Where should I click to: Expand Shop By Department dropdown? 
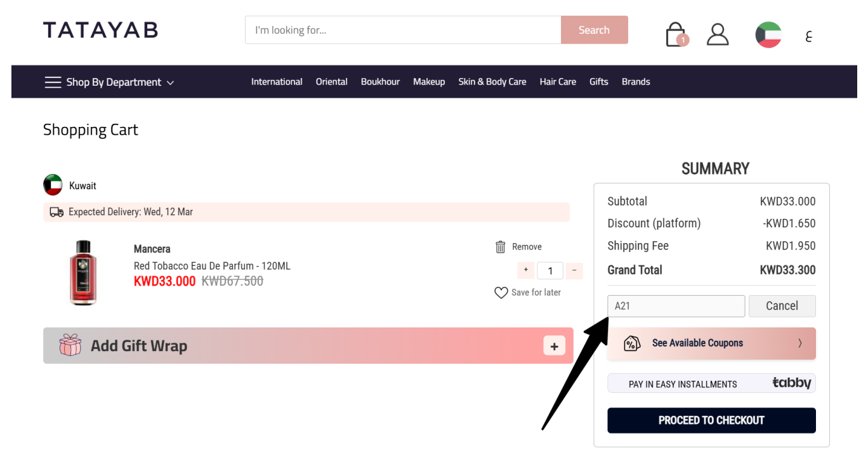coord(109,83)
